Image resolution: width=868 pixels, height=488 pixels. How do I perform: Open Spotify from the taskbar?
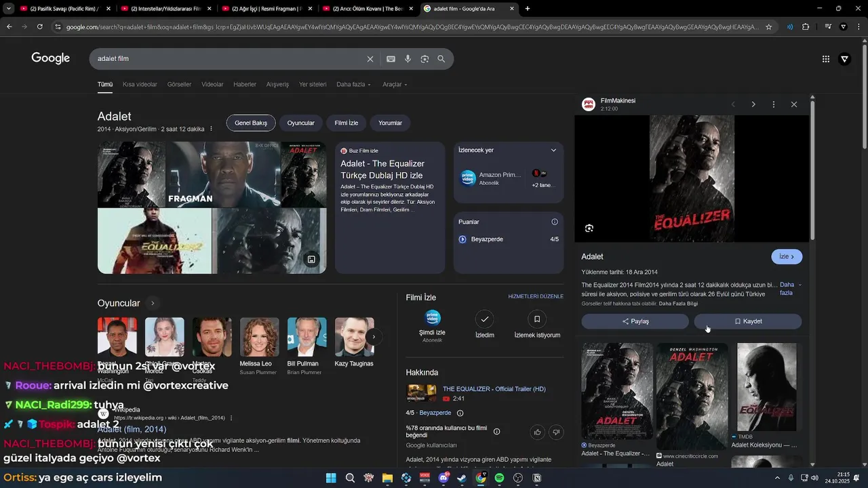click(x=499, y=478)
